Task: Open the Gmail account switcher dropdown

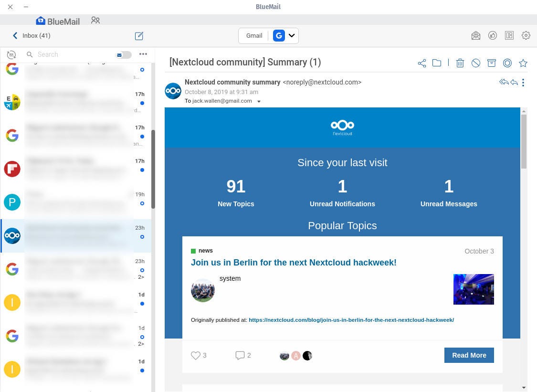Action: [291, 35]
